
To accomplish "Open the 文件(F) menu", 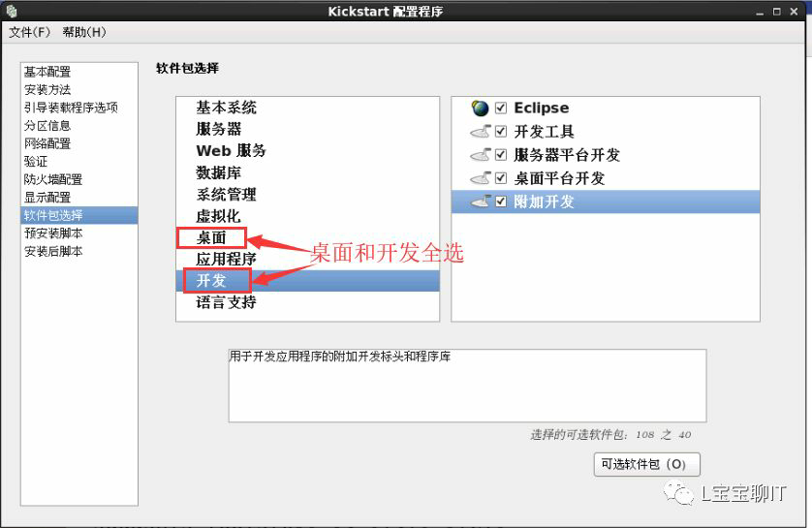I will pyautogui.click(x=29, y=32).
